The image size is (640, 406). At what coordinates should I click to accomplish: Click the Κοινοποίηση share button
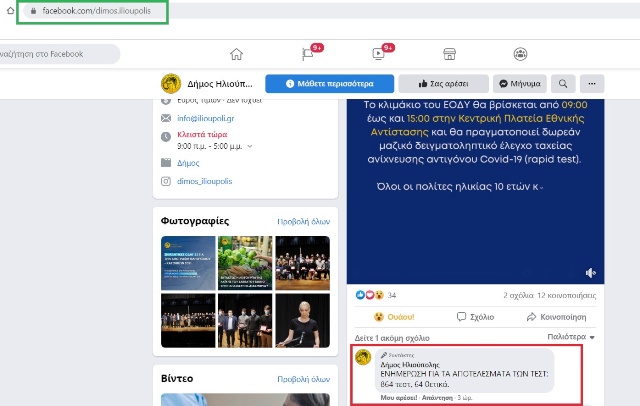pos(556,317)
